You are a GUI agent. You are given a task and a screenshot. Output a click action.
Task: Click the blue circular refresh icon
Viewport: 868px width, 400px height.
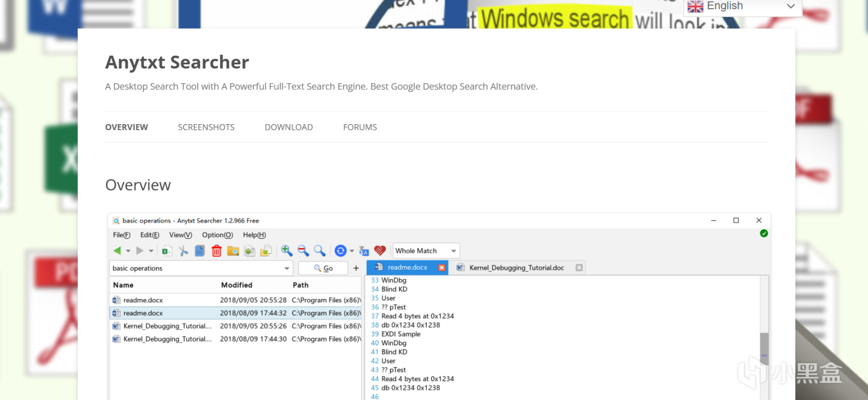pyautogui.click(x=340, y=251)
